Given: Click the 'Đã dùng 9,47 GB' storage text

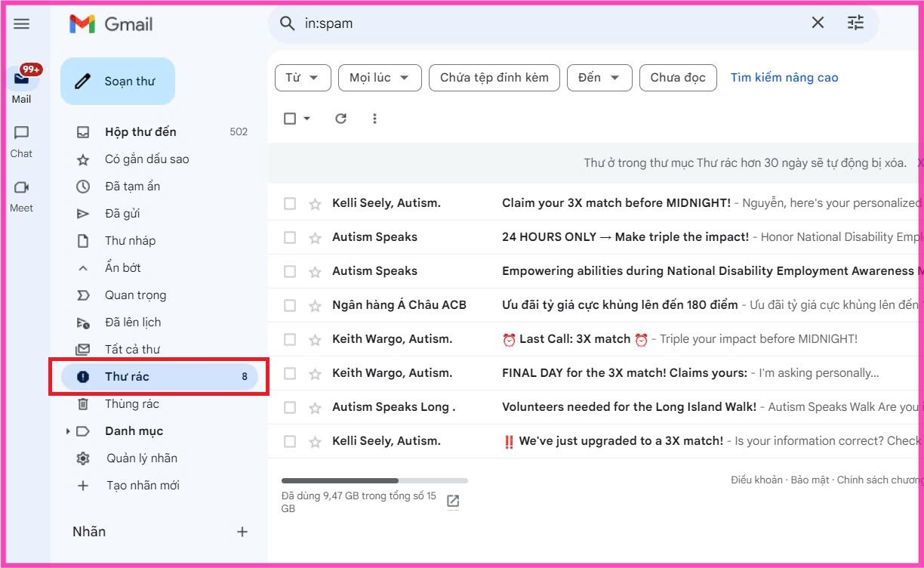Looking at the screenshot, I should click(x=359, y=502).
